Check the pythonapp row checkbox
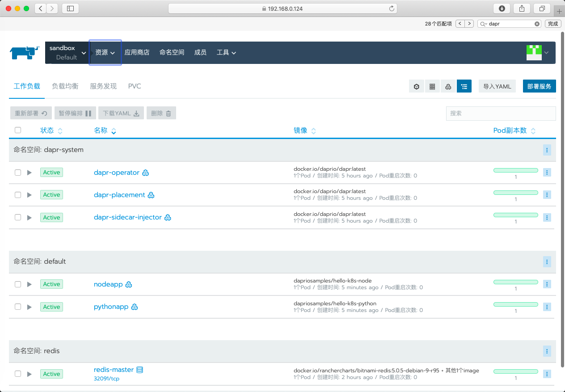 pos(18,307)
